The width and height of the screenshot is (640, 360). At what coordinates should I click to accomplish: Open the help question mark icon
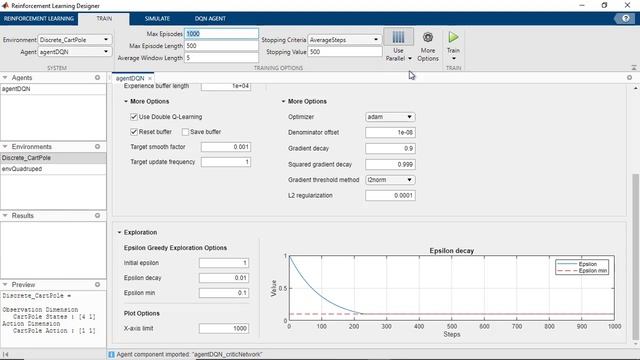(626, 18)
